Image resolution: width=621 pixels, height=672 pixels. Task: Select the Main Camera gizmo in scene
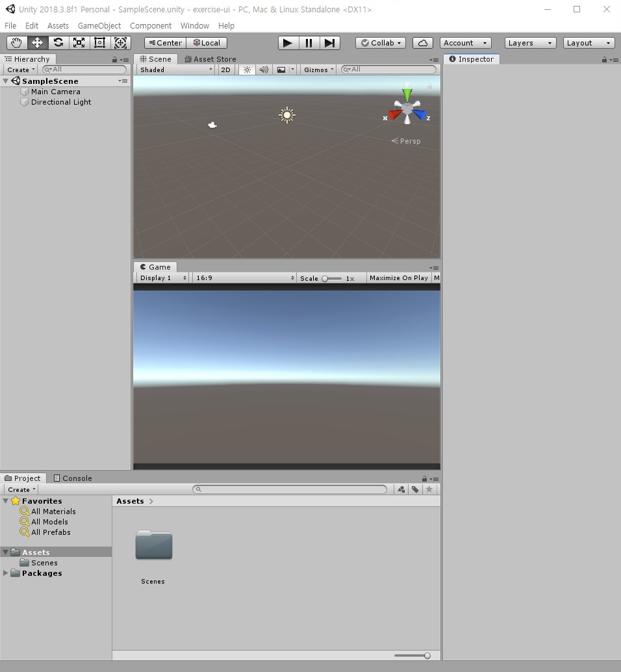pos(212,125)
